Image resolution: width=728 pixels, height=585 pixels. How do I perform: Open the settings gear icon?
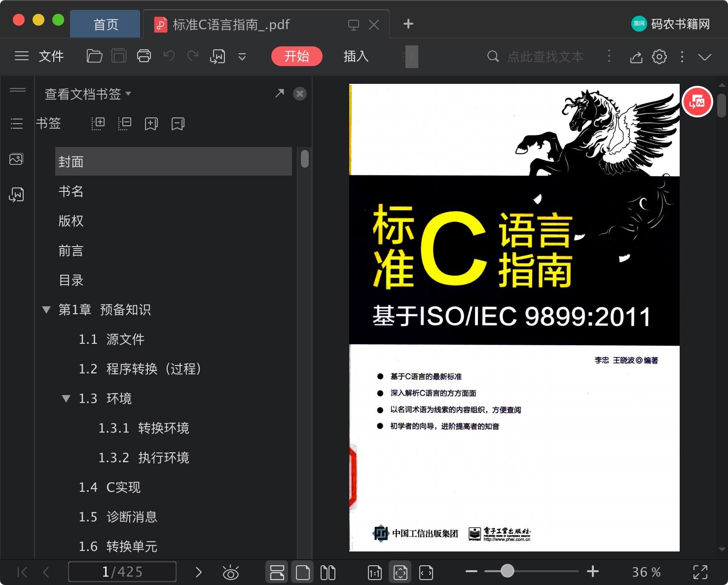[x=659, y=57]
